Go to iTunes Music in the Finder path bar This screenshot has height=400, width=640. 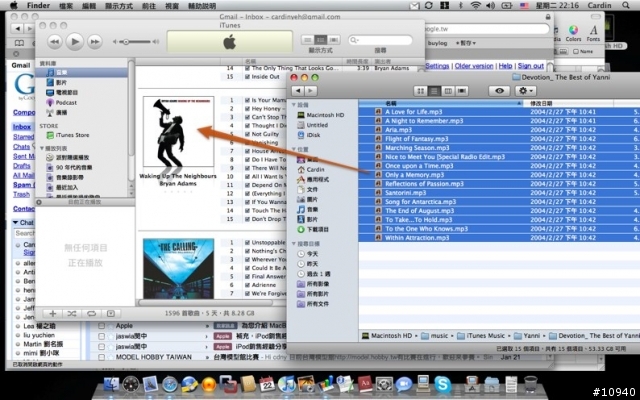coord(481,336)
